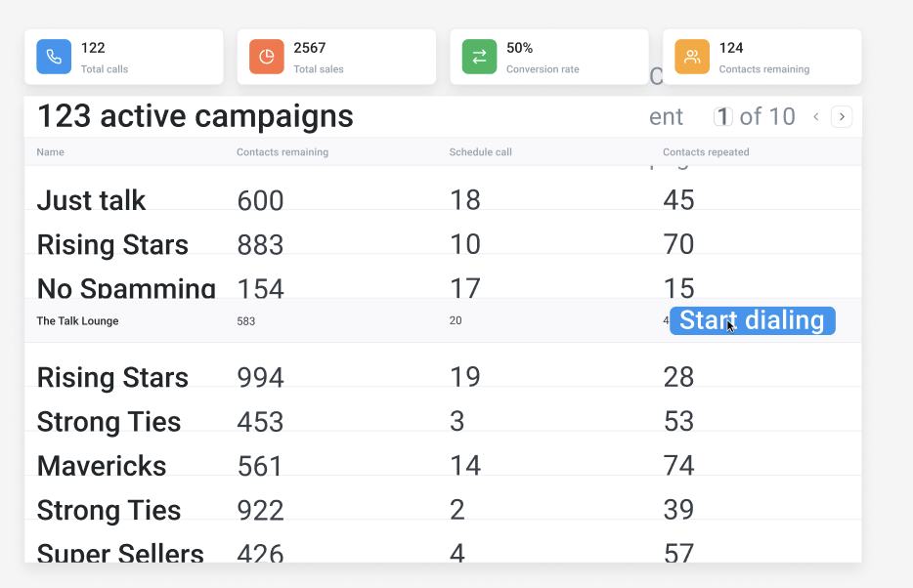913x588 pixels.
Task: Go to previous page with left chevron
Action: pyautogui.click(x=816, y=117)
